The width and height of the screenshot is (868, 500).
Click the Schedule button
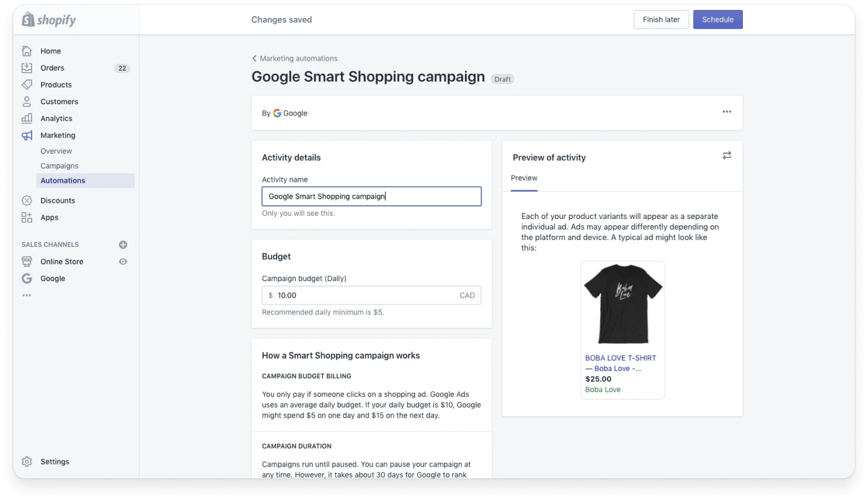coord(717,19)
